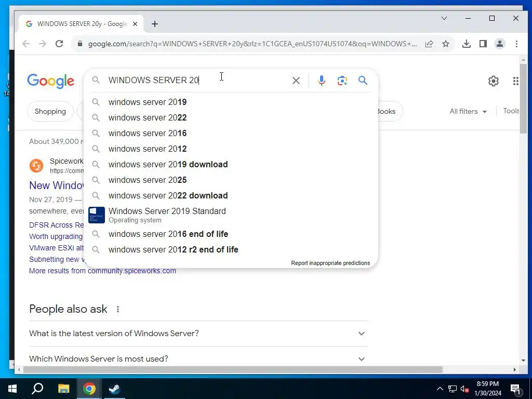Image resolution: width=532 pixels, height=399 pixels.
Task: Click the Chrome forward arrow
Action: click(43, 44)
